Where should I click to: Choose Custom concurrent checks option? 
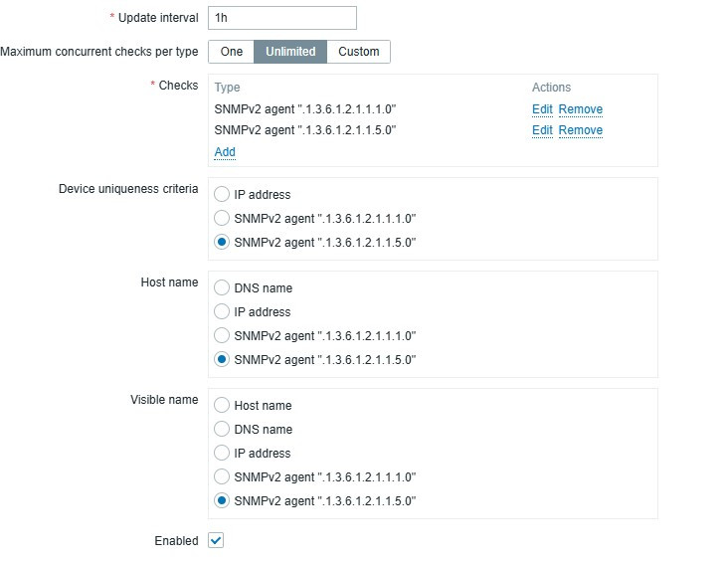[x=359, y=52]
